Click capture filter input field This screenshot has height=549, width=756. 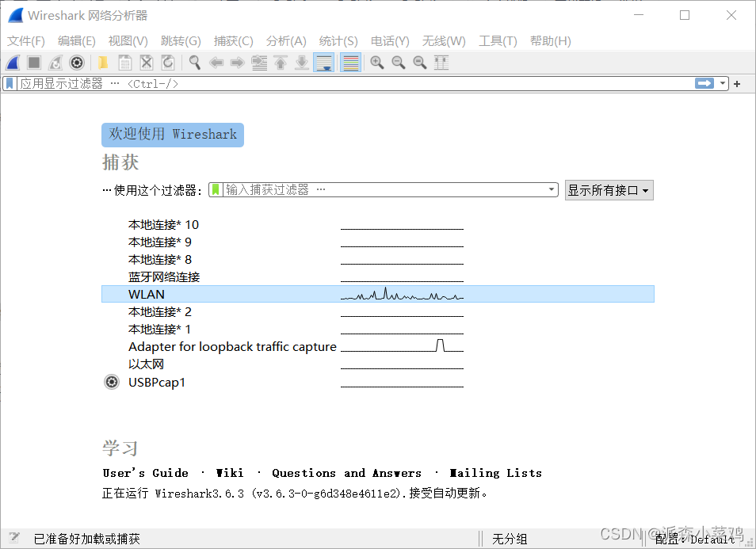[x=385, y=190]
